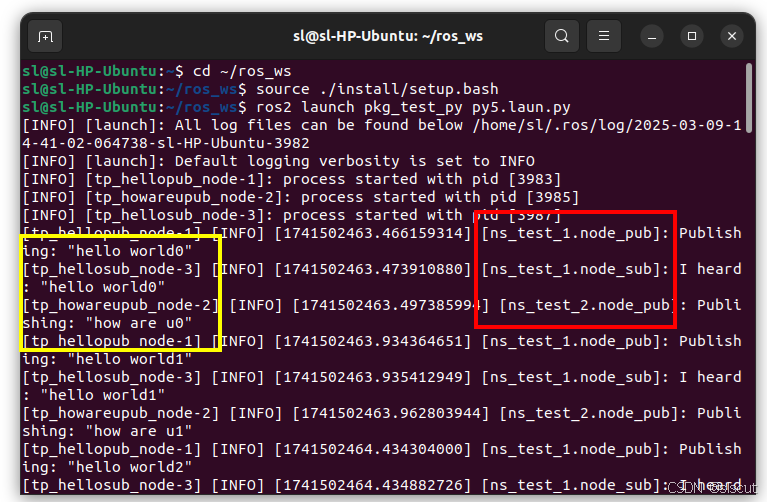Click the 'All log files can be found' line
Viewport: 767px width, 502px height.
click(x=382, y=125)
